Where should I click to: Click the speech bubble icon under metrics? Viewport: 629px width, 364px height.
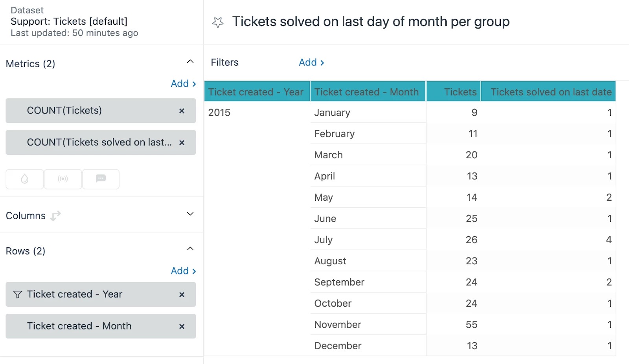pyautogui.click(x=101, y=179)
